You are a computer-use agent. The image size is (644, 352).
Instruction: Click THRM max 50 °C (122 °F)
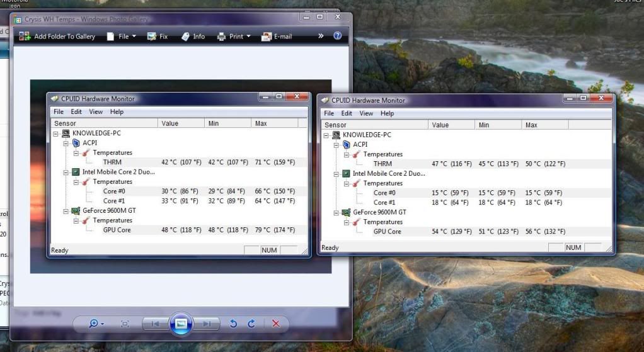click(545, 164)
